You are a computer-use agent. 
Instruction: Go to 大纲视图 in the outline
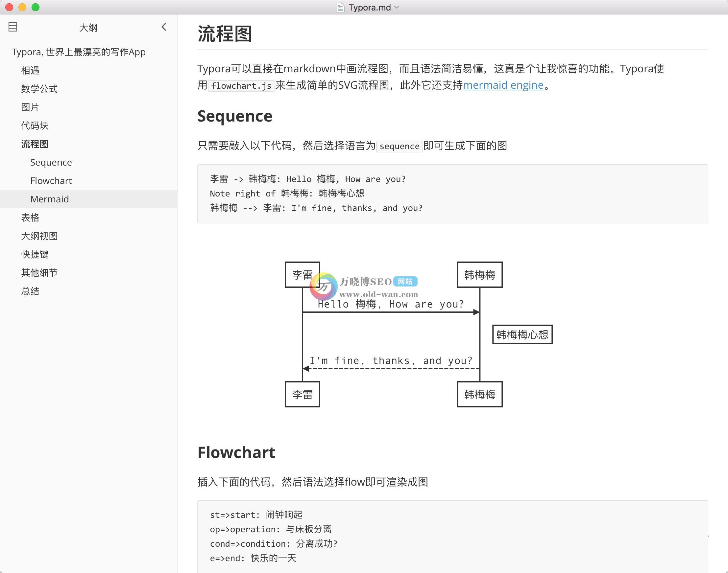[x=39, y=236]
